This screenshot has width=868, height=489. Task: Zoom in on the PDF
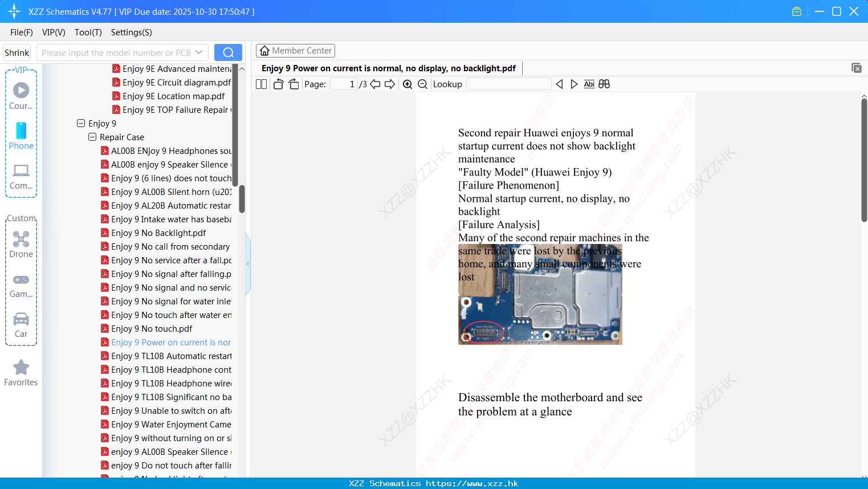[x=407, y=84]
